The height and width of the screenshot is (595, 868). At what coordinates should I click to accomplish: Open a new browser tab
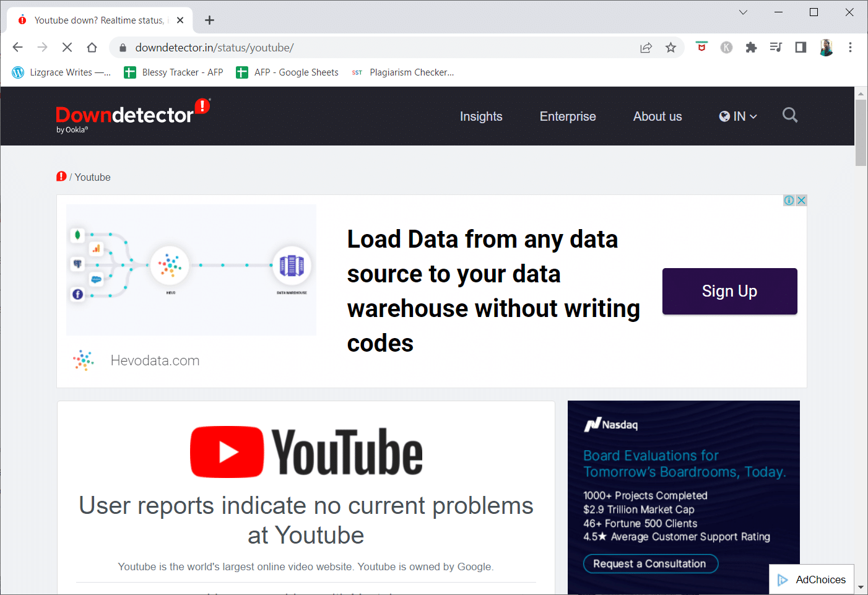(x=209, y=20)
